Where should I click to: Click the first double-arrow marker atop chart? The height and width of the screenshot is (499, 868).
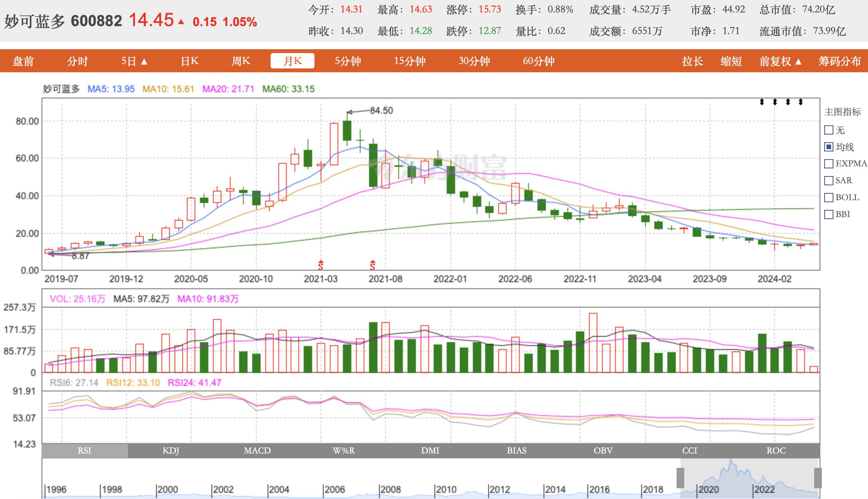(x=762, y=102)
